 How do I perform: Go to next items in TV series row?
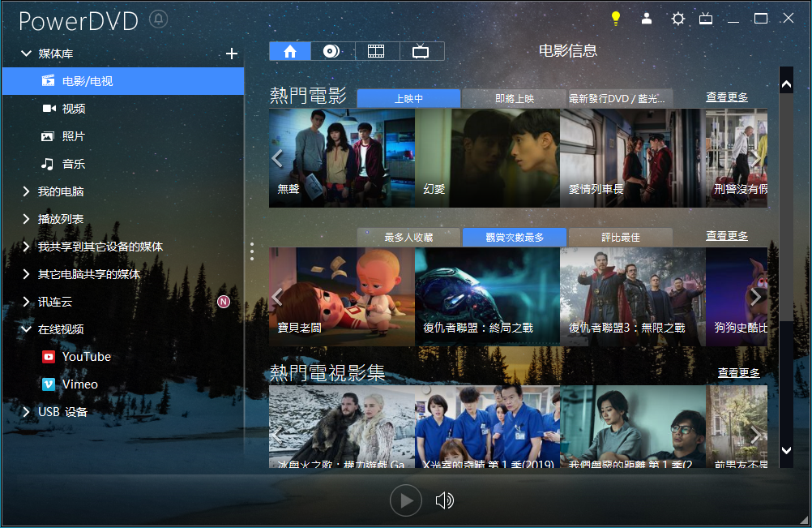point(755,435)
